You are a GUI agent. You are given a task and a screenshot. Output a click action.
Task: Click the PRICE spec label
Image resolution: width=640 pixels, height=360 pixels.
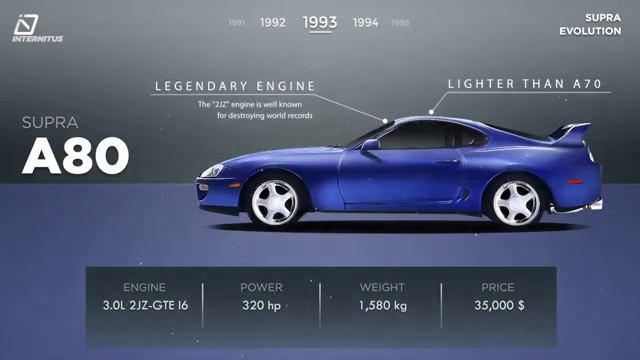pos(498,287)
